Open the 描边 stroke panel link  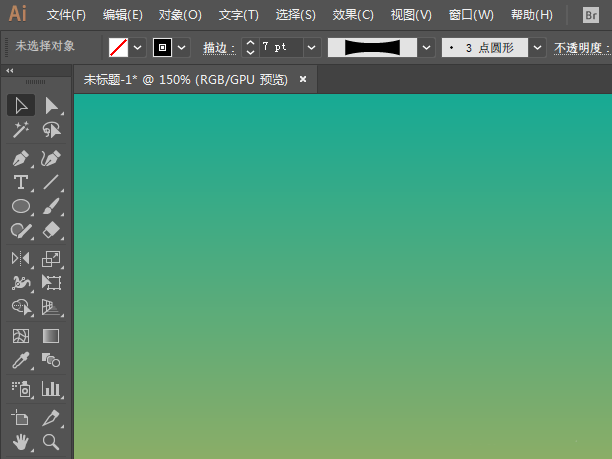219,48
